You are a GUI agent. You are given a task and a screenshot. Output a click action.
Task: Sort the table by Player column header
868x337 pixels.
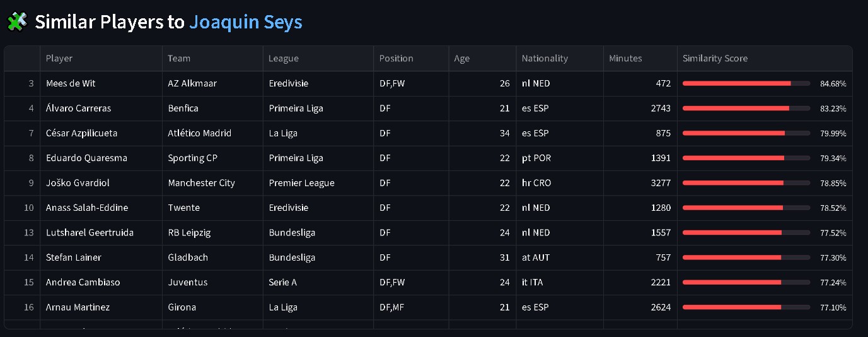101,58
